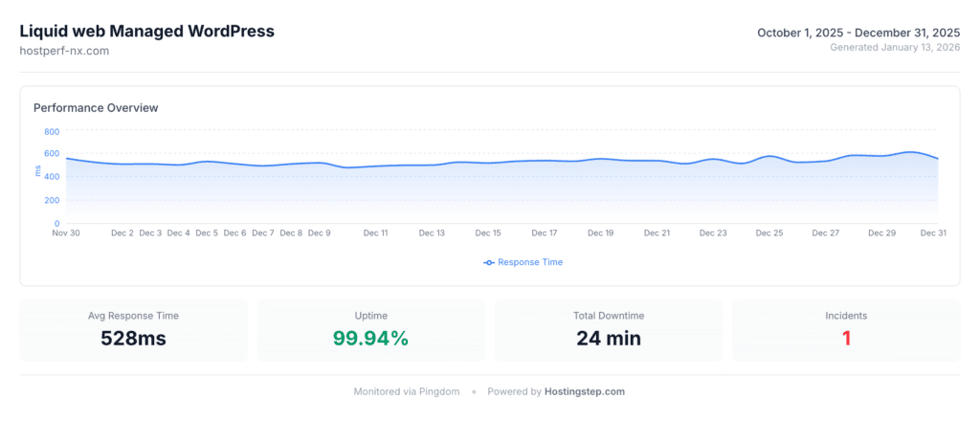Click the 600 y-axis label
This screenshot has width=980, height=421.
point(52,154)
